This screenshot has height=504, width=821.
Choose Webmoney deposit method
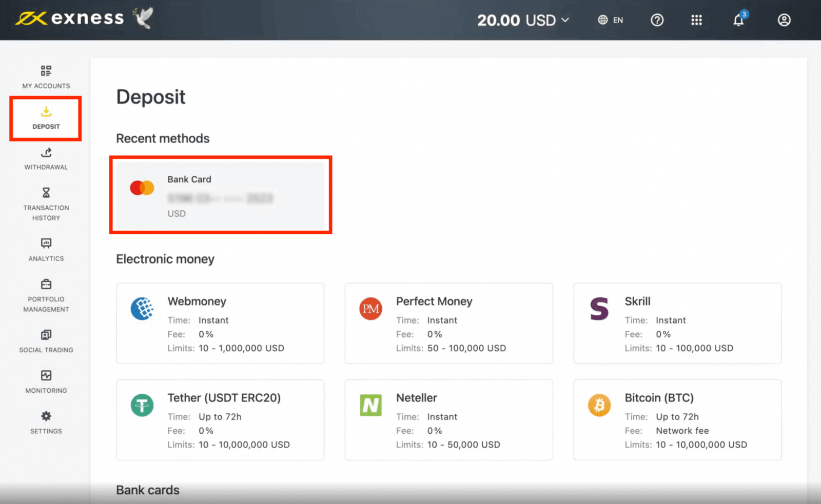coord(220,324)
